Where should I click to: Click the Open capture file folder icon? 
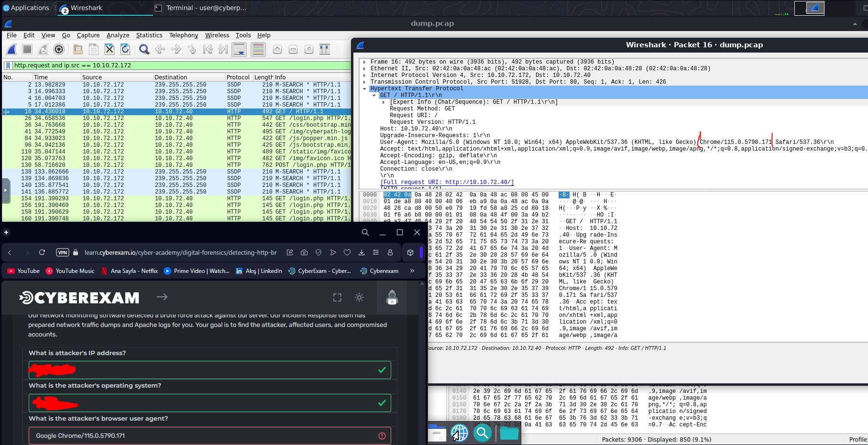(78, 49)
